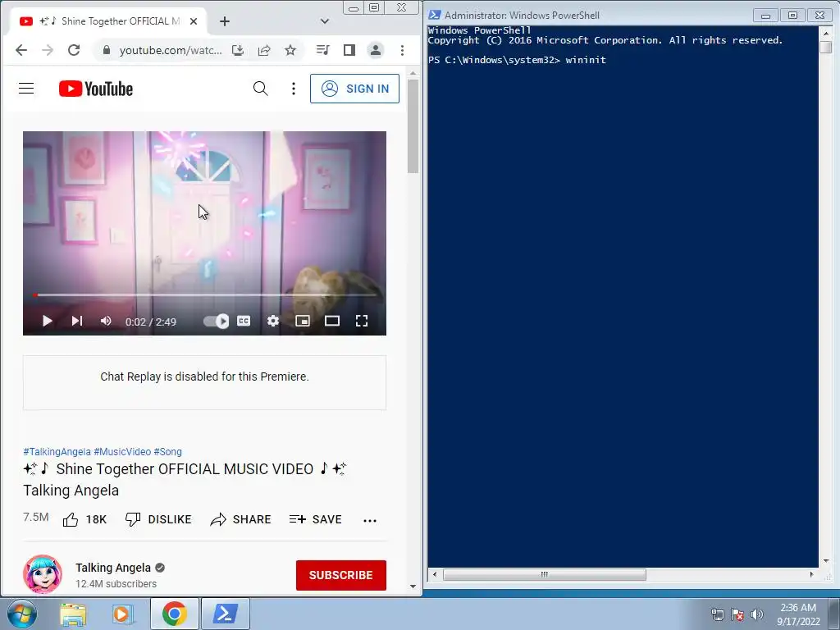Click the youtube.com address bar
The image size is (840, 630).
click(x=171, y=50)
